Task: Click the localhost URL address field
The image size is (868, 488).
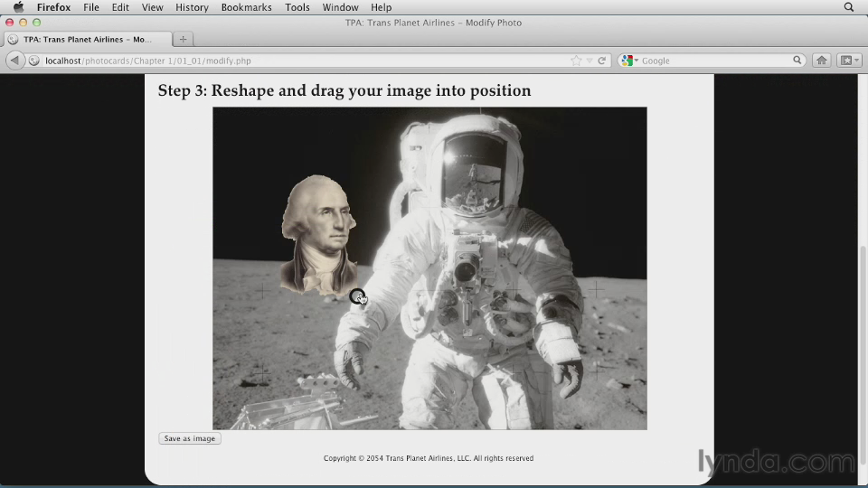Action: 299,61
